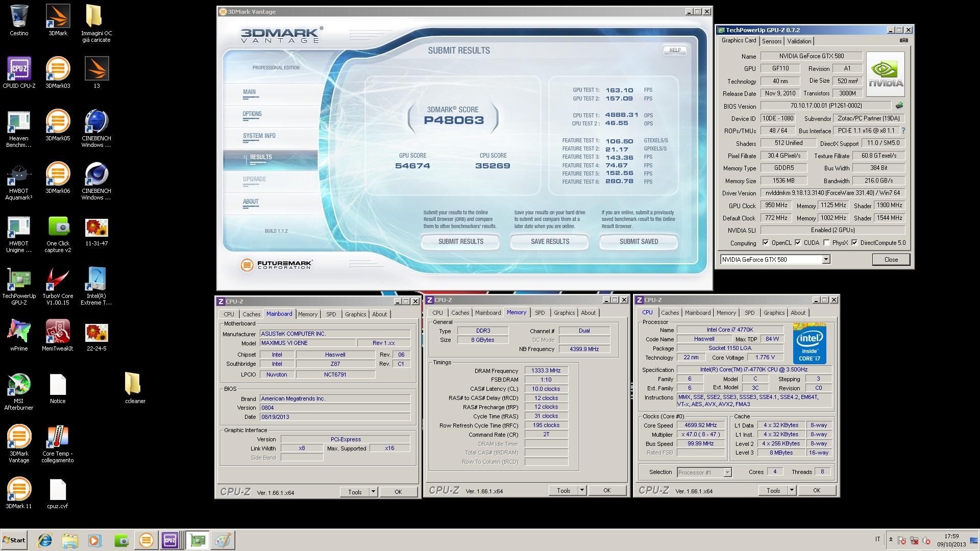Select SYSTEM INFO in 3DMark Vantage

[x=259, y=136]
